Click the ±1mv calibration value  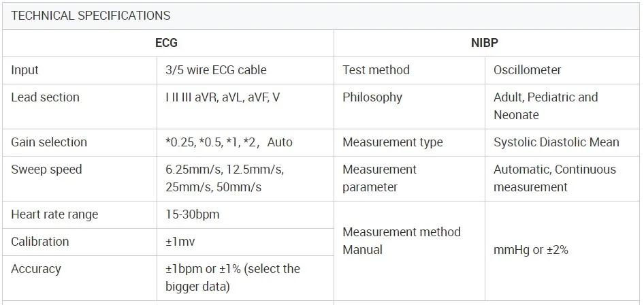[180, 242]
